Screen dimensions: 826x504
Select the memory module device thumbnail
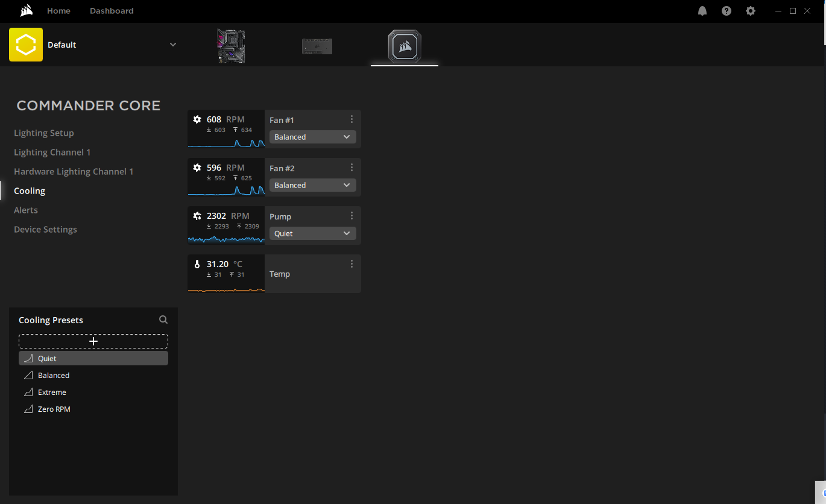(x=317, y=46)
